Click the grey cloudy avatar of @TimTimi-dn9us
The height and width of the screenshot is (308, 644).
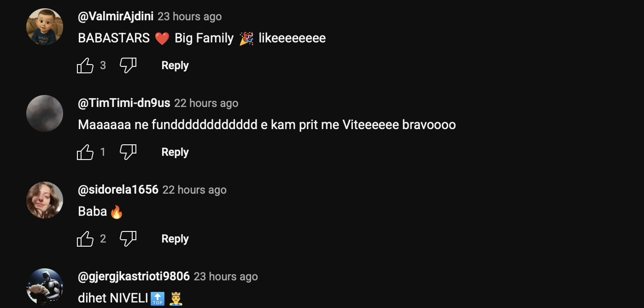45,113
